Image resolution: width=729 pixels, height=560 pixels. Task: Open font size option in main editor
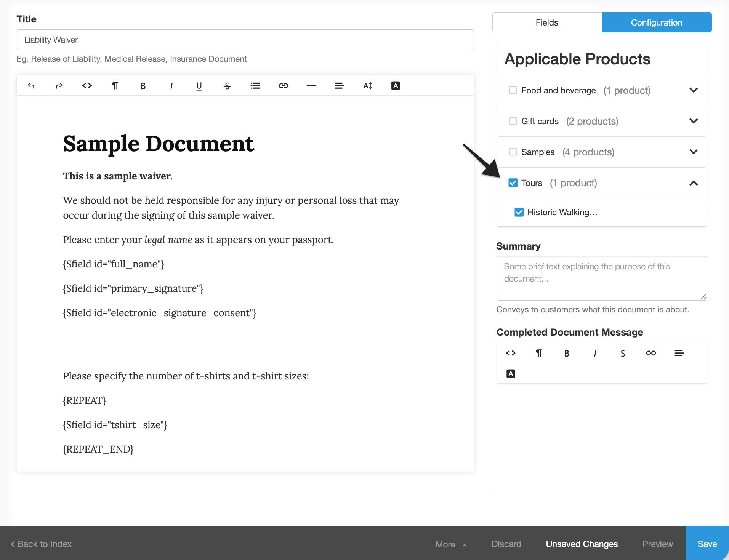pyautogui.click(x=367, y=86)
